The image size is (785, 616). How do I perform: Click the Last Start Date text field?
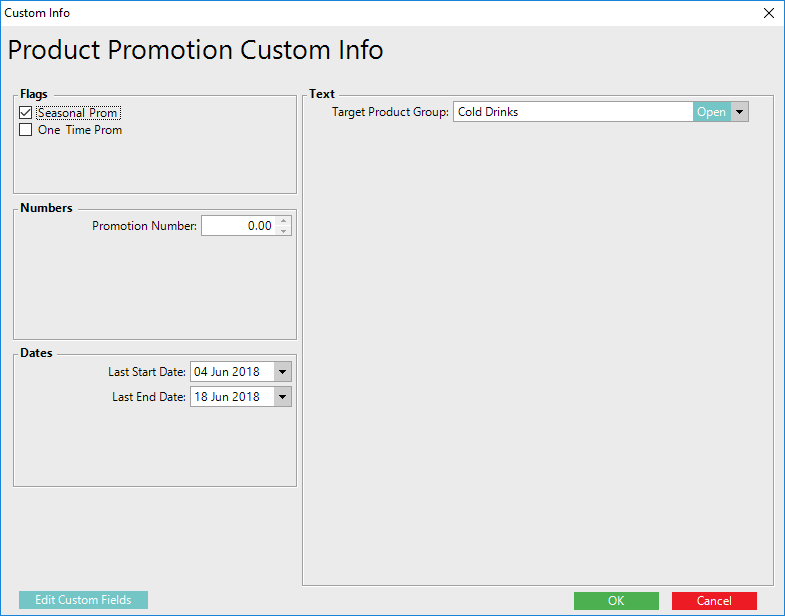pyautogui.click(x=230, y=372)
